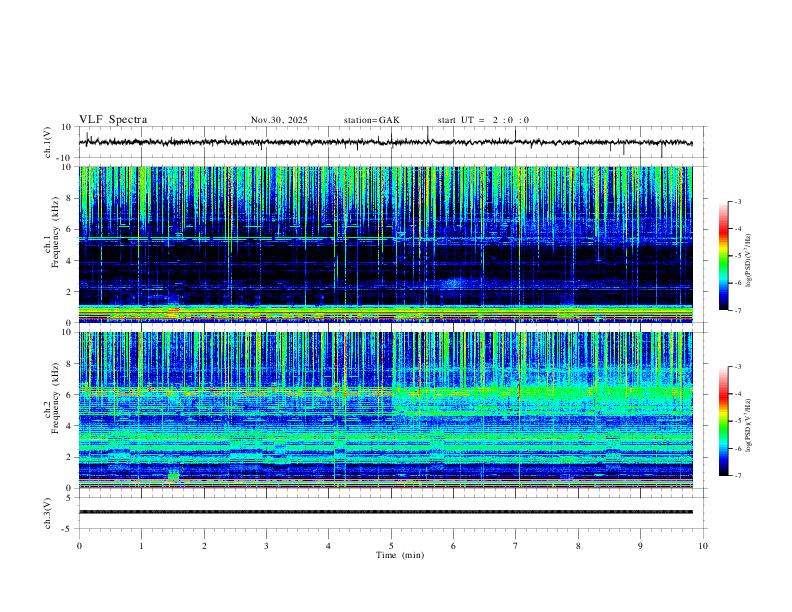Click the '7' tick on the time axis
This screenshot has height=612, width=792.
[x=516, y=546]
